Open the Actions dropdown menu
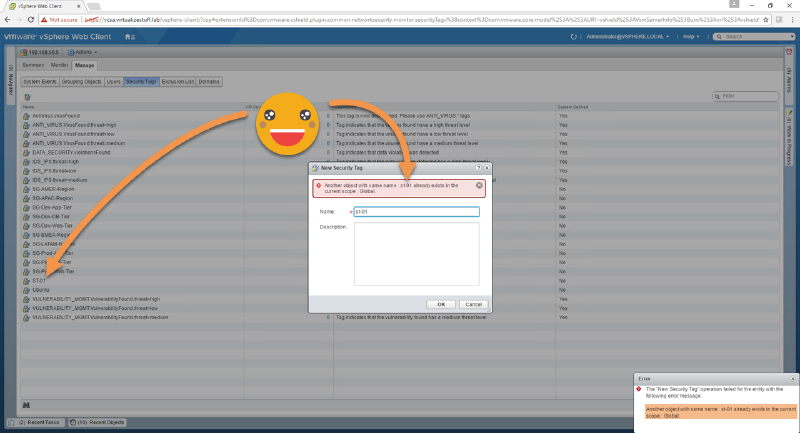Image resolution: width=800 pixels, height=433 pixels. 83,53
